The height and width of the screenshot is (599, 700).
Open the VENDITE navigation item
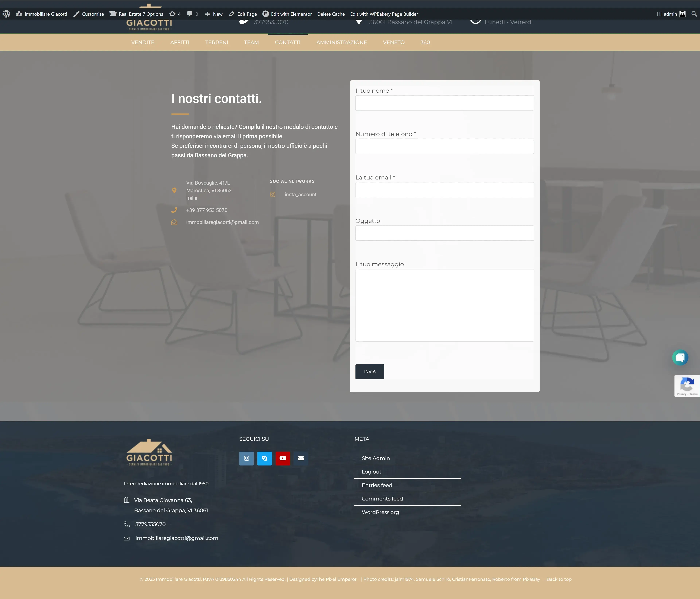pos(143,42)
